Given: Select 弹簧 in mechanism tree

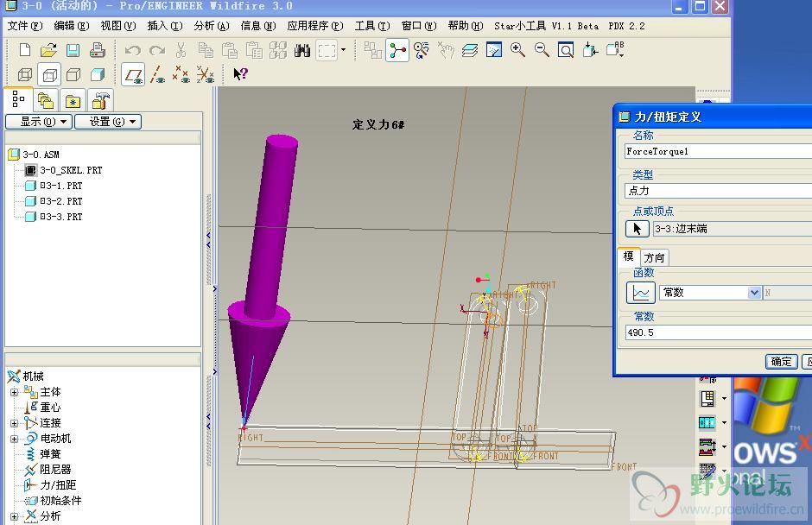Looking at the screenshot, I should click(50, 454).
